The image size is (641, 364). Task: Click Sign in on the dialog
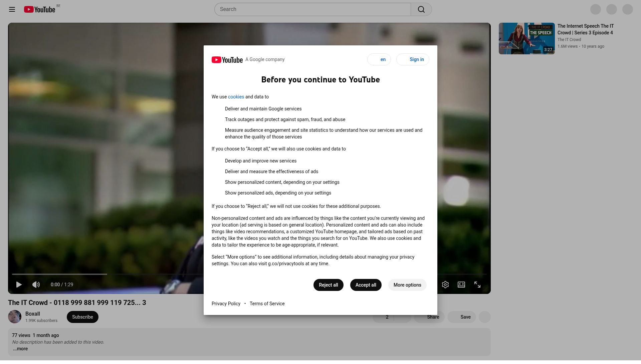coord(413,59)
